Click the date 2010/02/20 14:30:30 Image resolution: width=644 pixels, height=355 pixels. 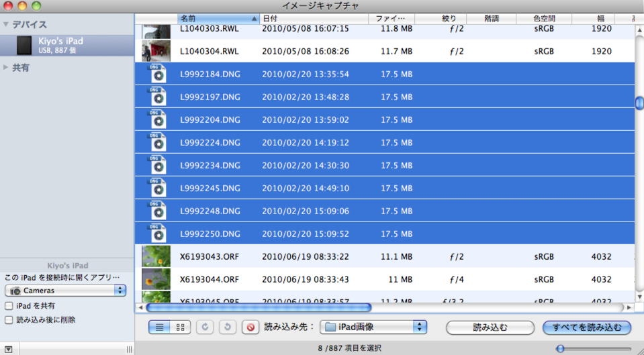coord(306,165)
